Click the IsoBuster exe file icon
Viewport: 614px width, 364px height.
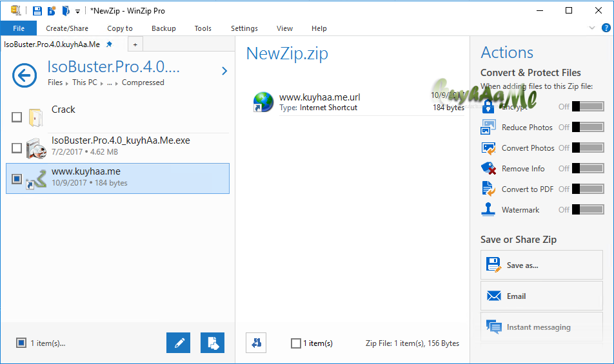pos(36,148)
